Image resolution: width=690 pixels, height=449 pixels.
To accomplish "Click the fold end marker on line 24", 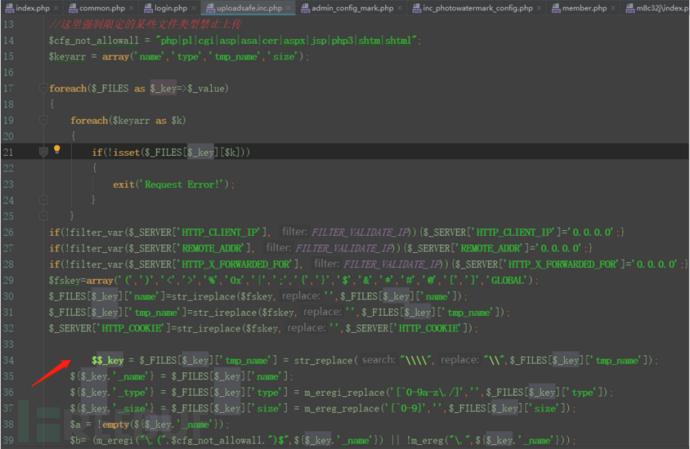I will pyautogui.click(x=43, y=200).
